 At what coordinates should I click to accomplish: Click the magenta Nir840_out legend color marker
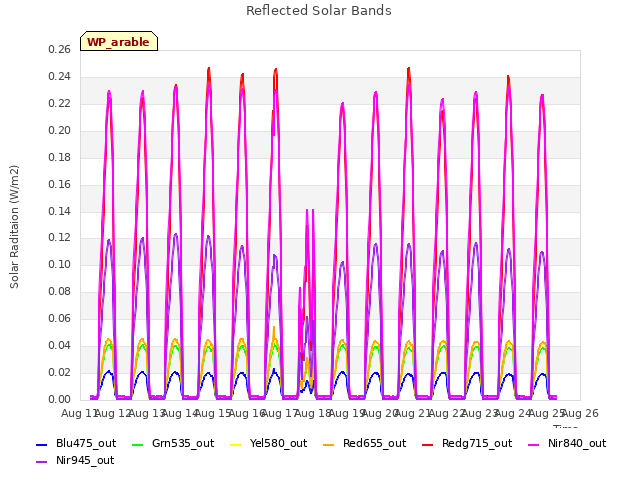click(533, 444)
